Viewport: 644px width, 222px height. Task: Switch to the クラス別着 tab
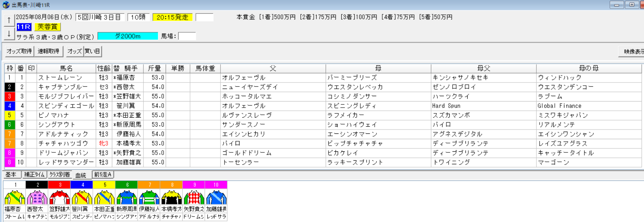pos(60,175)
